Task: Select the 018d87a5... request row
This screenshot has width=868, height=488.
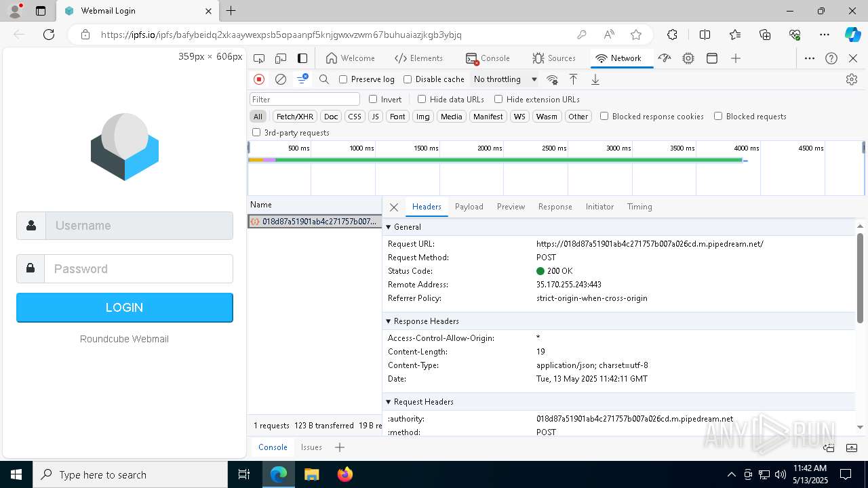Action: 315,222
